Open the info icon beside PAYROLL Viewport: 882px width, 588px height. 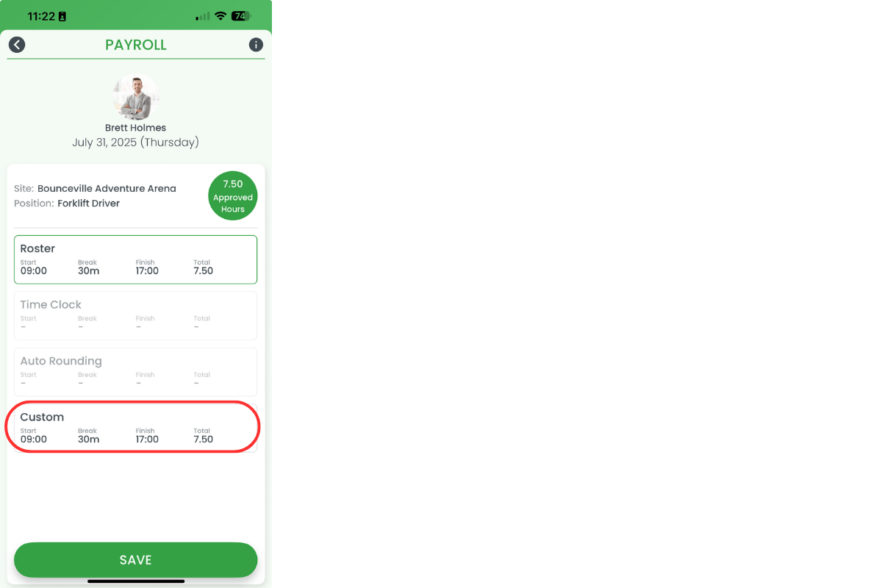256,45
